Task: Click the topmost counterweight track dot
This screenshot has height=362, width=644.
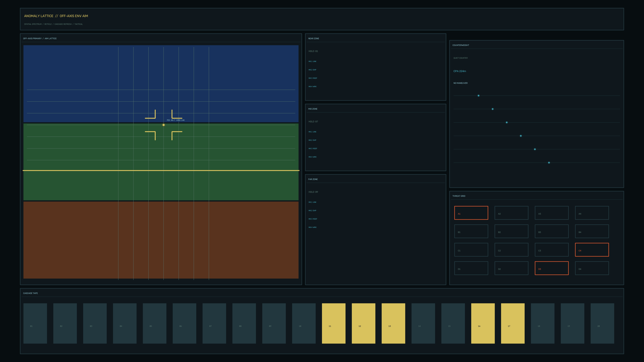Action: tap(478, 96)
